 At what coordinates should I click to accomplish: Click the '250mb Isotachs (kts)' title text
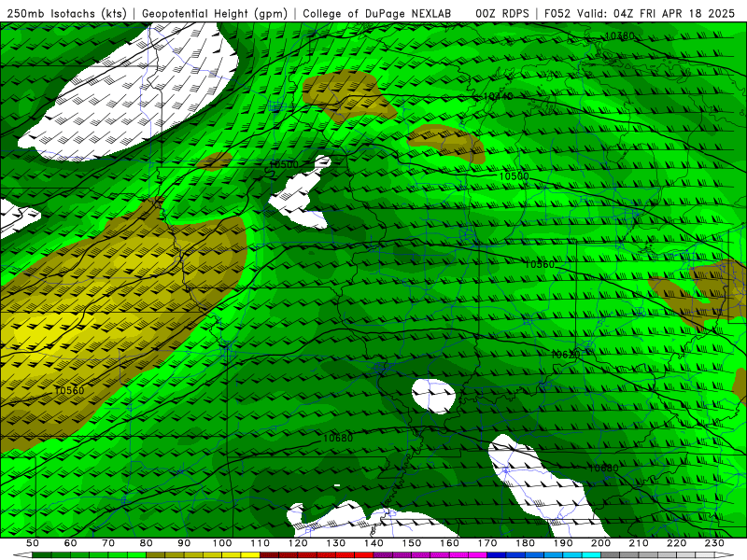[x=66, y=13]
